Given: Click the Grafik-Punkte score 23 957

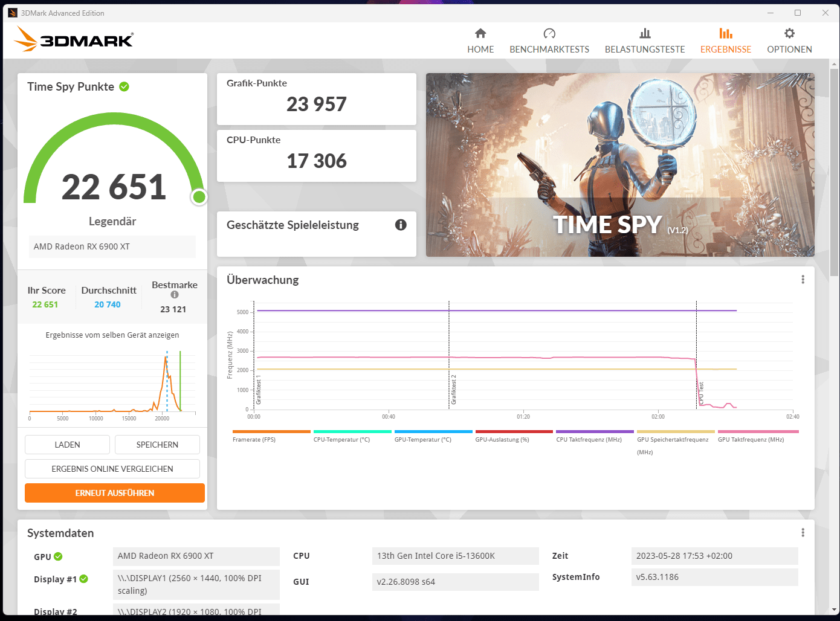Looking at the screenshot, I should tap(317, 105).
